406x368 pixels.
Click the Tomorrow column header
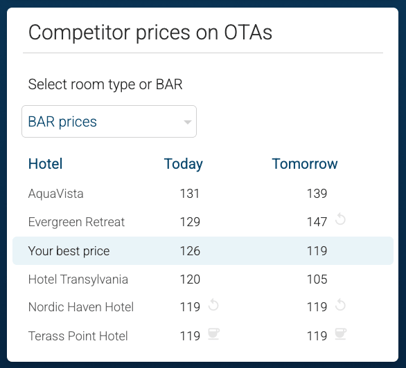305,164
